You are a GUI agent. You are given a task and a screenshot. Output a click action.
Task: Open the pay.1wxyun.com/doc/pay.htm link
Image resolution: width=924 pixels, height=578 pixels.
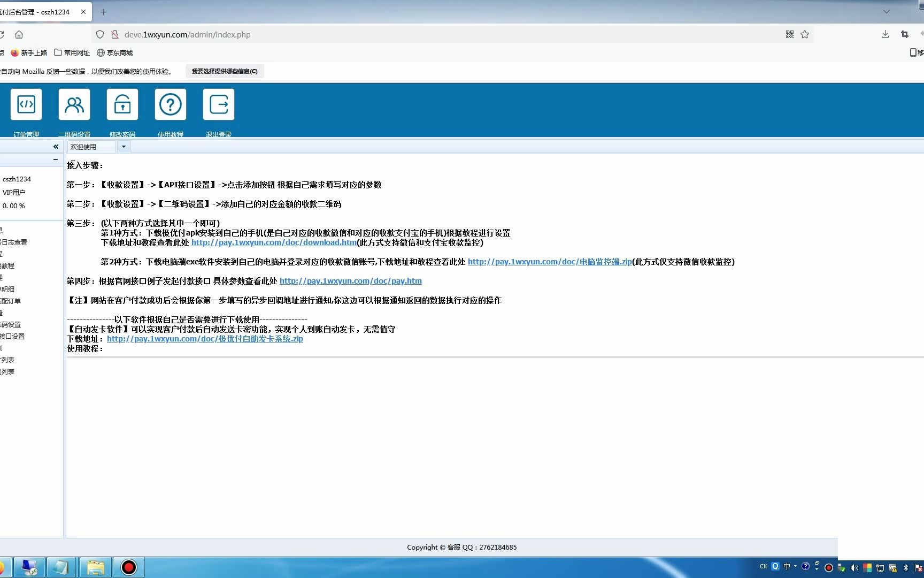(x=351, y=281)
